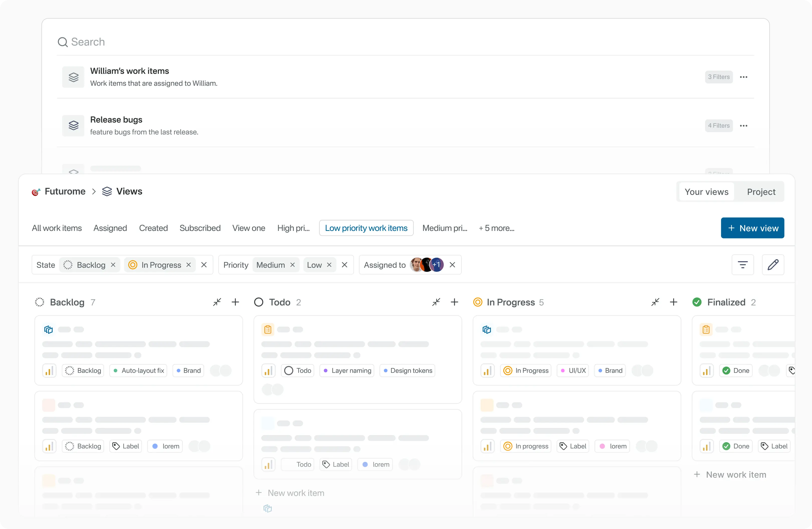Screen dimensions: 812x529
Task: Click the Label tag on Backlog lorem card
Action: pos(126,446)
